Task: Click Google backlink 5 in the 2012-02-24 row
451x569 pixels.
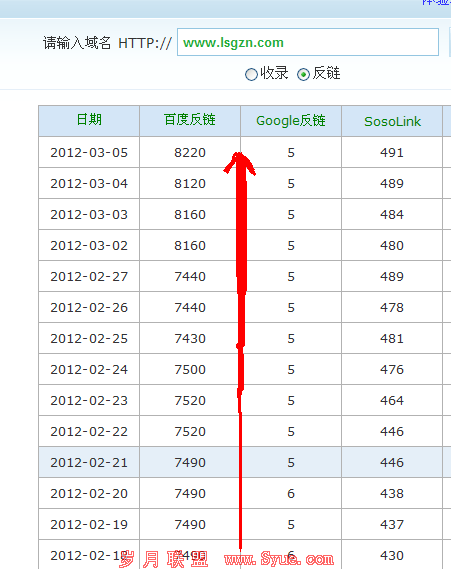Action: coord(291,369)
